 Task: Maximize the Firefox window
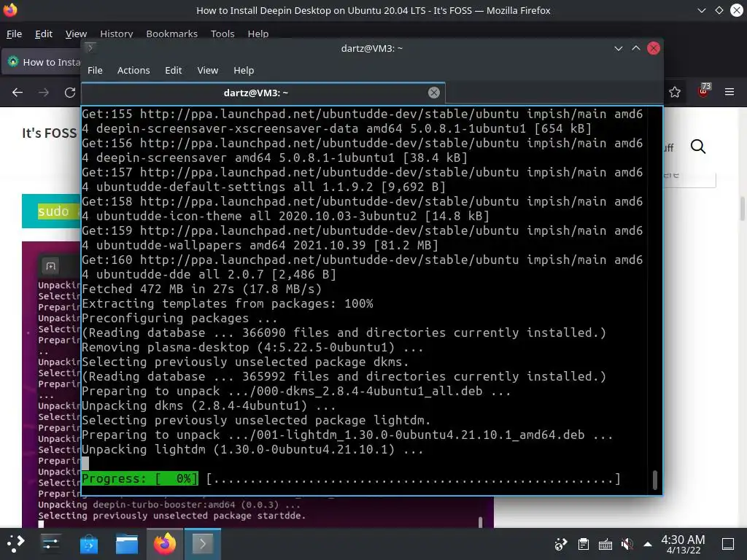coord(719,10)
